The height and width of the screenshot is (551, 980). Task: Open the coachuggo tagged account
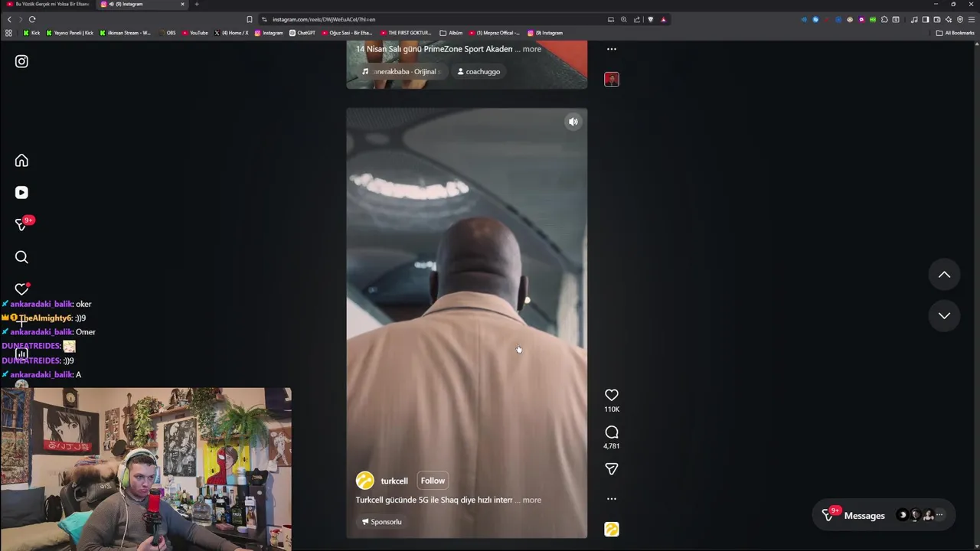479,72
